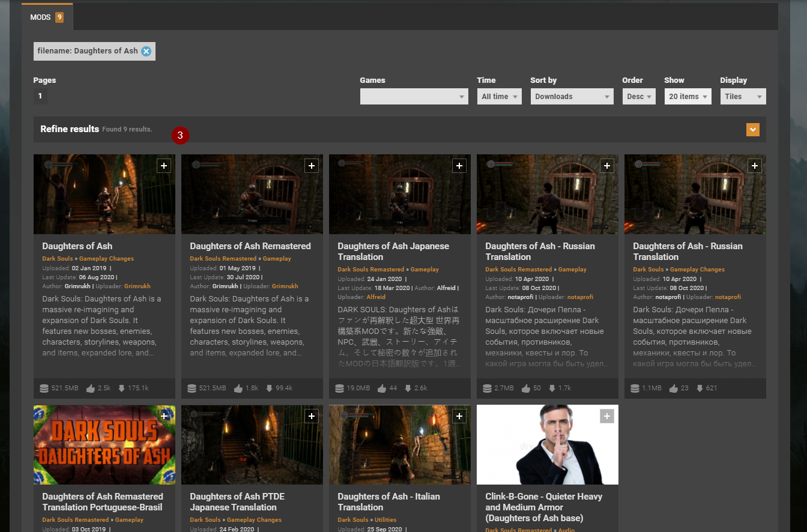Click file size icon showing 1.1MB
Image resolution: width=807 pixels, height=532 pixels.
(x=635, y=388)
